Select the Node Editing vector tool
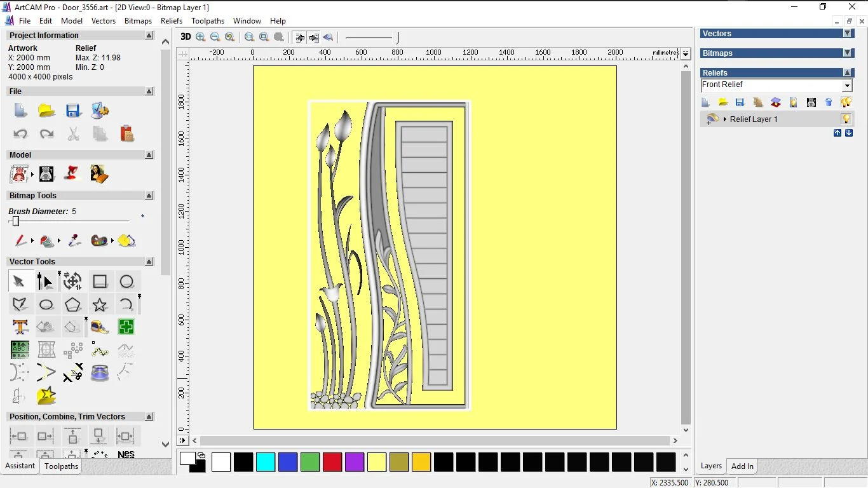Image resolution: width=868 pixels, height=488 pixels. pyautogui.click(x=45, y=281)
